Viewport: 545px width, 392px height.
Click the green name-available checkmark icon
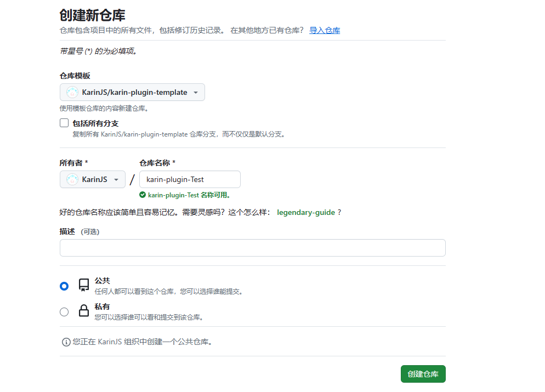[143, 195]
